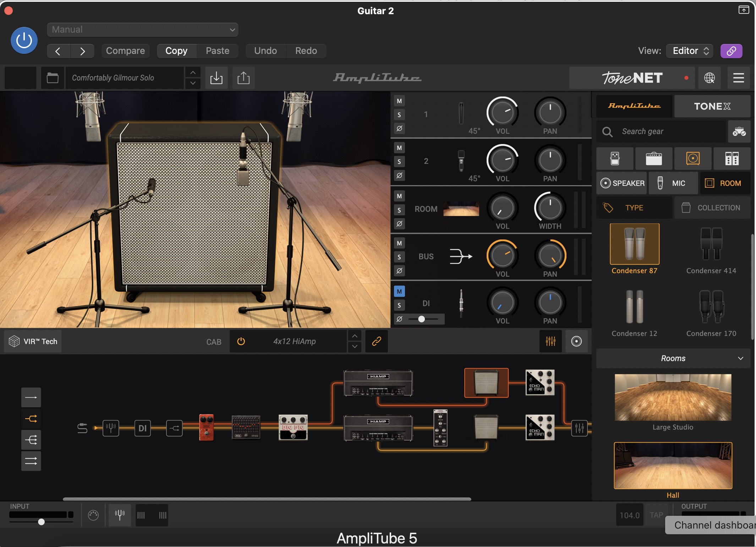The width and height of the screenshot is (756, 547).
Task: Open the speaker selection view icon
Action: pyautogui.click(x=576, y=341)
